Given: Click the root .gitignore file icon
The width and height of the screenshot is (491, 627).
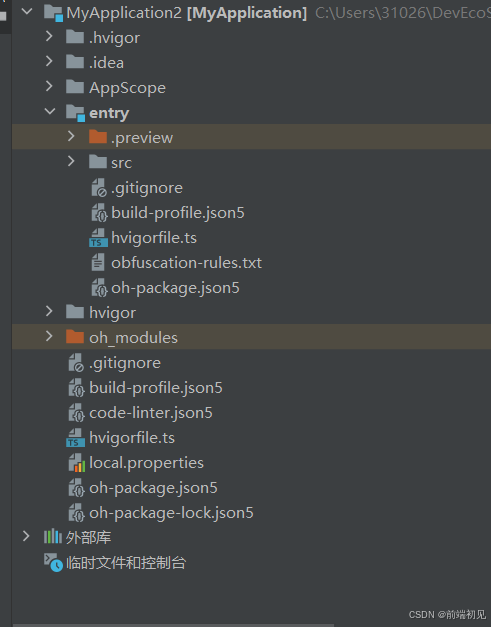Looking at the screenshot, I should click(x=76, y=363).
